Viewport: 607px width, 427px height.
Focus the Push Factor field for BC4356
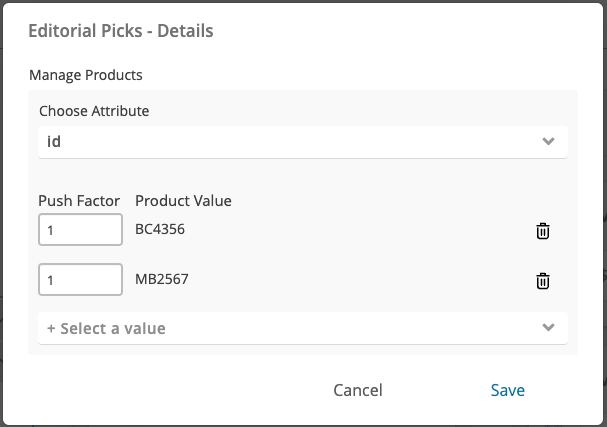pos(81,230)
